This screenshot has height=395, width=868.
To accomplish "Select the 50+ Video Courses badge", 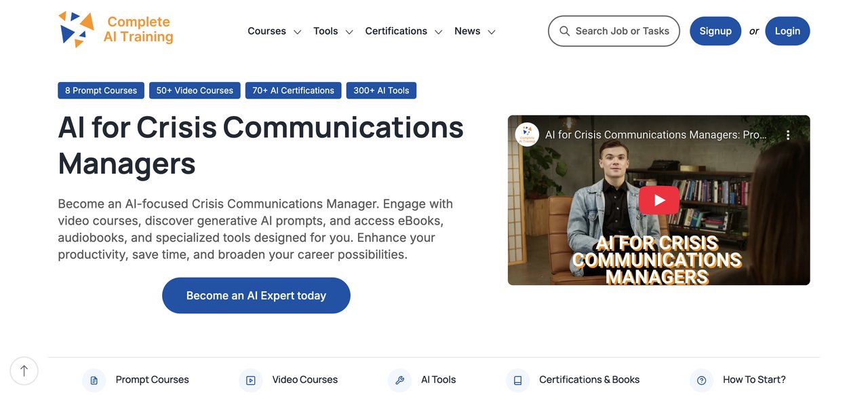I will click(195, 90).
